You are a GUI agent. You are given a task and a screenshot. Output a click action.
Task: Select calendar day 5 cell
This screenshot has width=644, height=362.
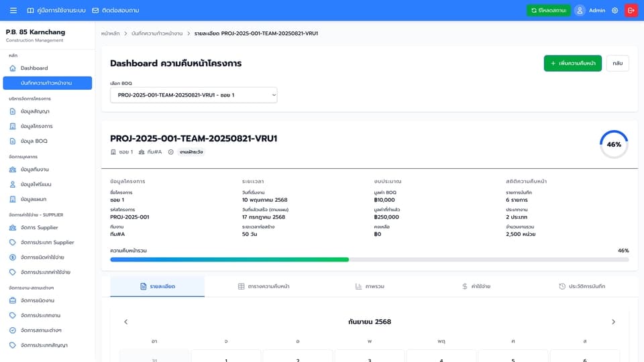tap(513, 356)
